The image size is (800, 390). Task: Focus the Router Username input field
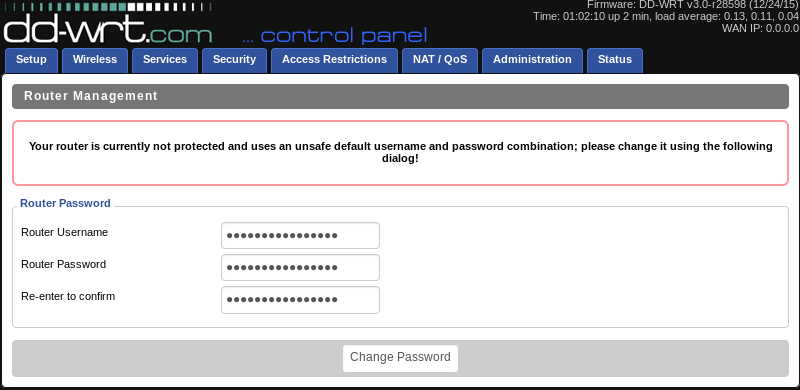coord(301,235)
